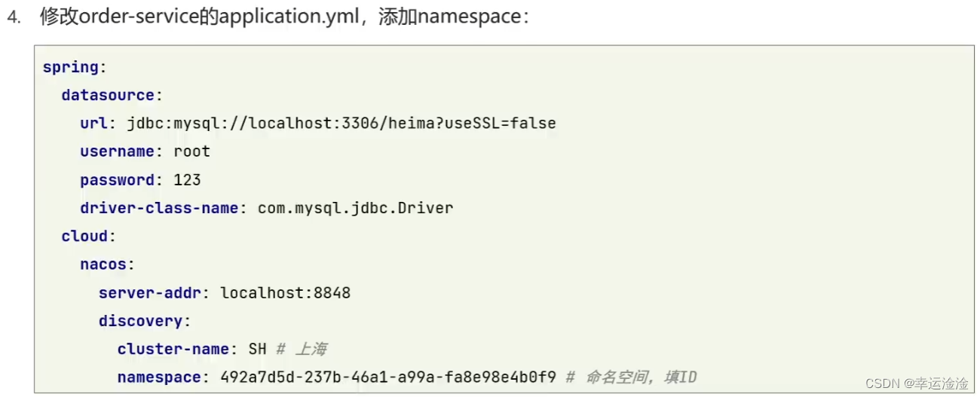Click the password value '123'
Viewport: 980px width, 397px height.
coord(187,180)
